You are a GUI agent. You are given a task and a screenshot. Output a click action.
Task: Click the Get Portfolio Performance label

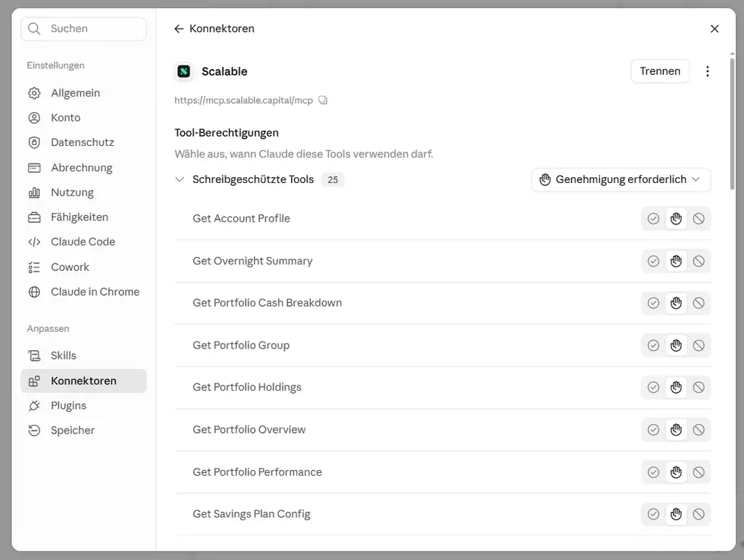pyautogui.click(x=257, y=472)
